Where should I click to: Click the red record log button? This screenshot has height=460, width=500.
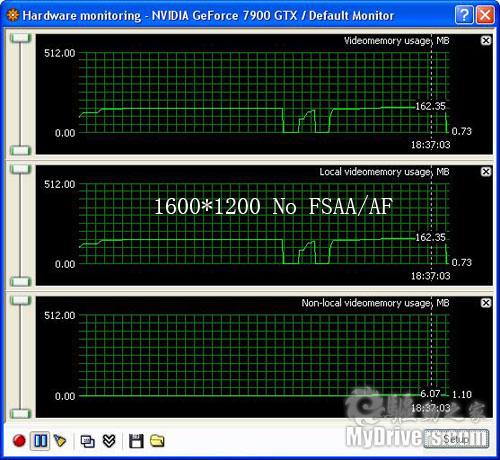point(19,441)
